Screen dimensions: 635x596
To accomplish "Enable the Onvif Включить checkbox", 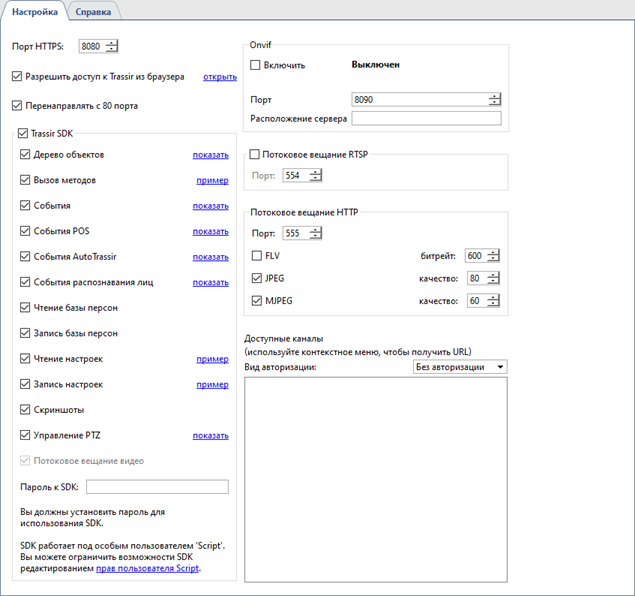I will [x=255, y=65].
